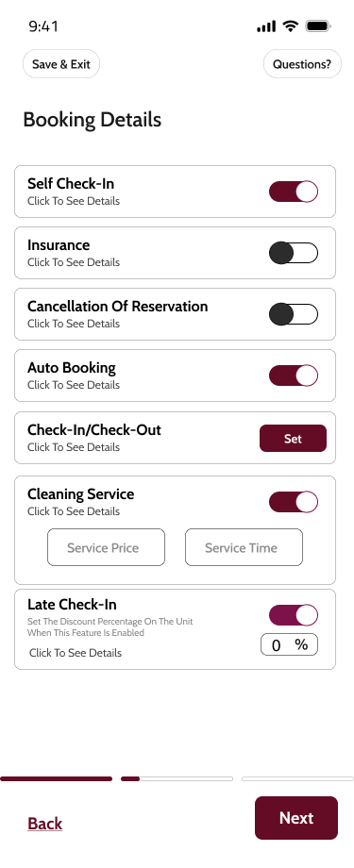Click the Back link

(x=45, y=824)
